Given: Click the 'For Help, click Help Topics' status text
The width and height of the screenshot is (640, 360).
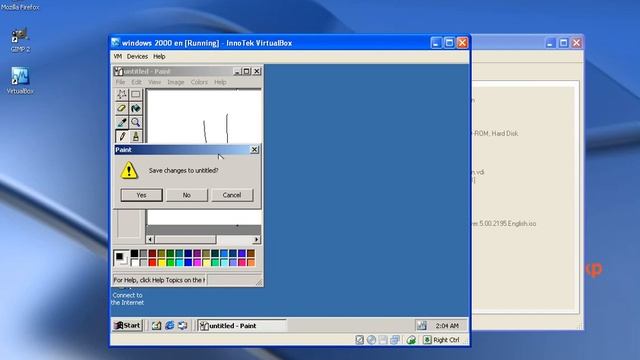Looking at the screenshot, I should click(159, 280).
